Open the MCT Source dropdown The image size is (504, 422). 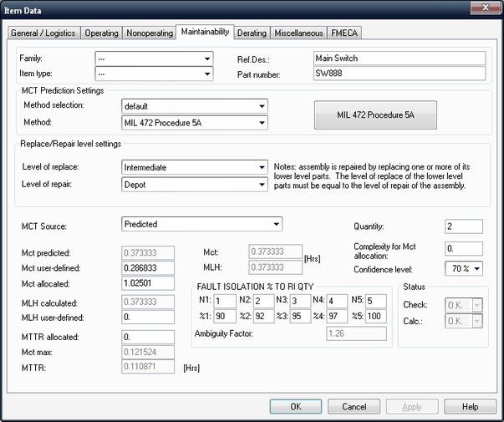[x=201, y=224]
